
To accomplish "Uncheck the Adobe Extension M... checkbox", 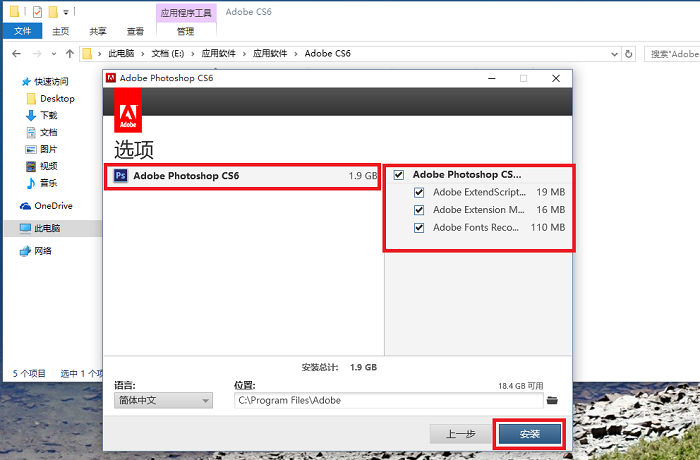I will click(x=419, y=210).
